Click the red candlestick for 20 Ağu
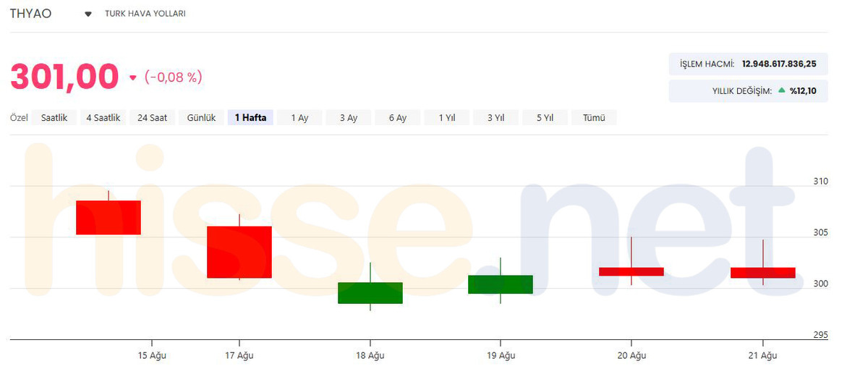This screenshot has height=382, width=868. pos(631,271)
